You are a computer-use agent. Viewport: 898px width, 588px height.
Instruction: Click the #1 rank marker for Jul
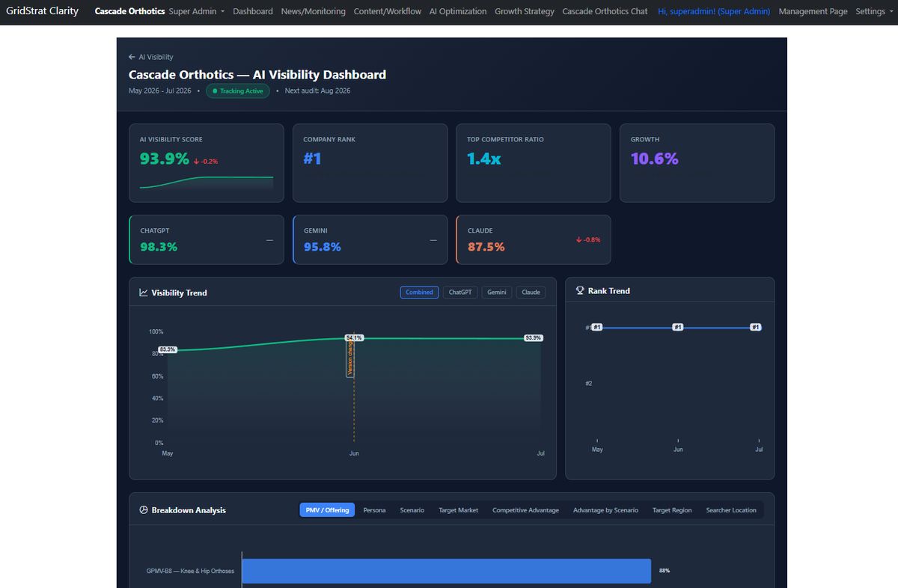[x=756, y=327]
